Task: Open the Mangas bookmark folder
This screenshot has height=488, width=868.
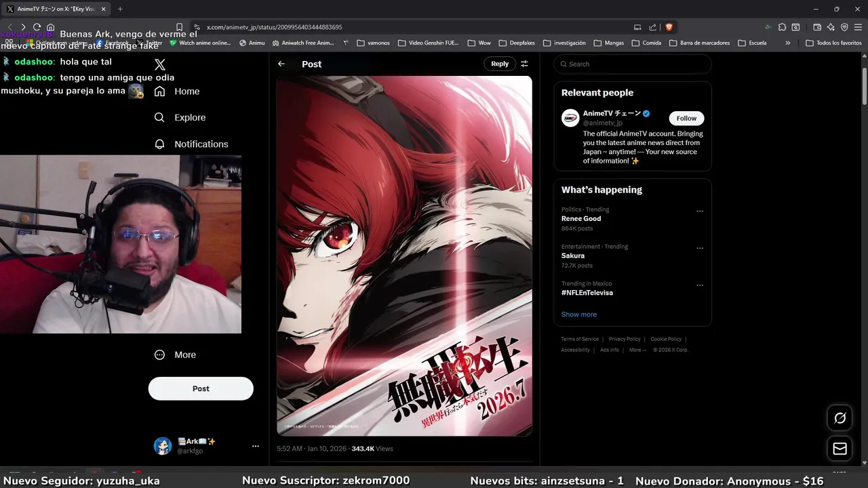Action: [x=609, y=43]
